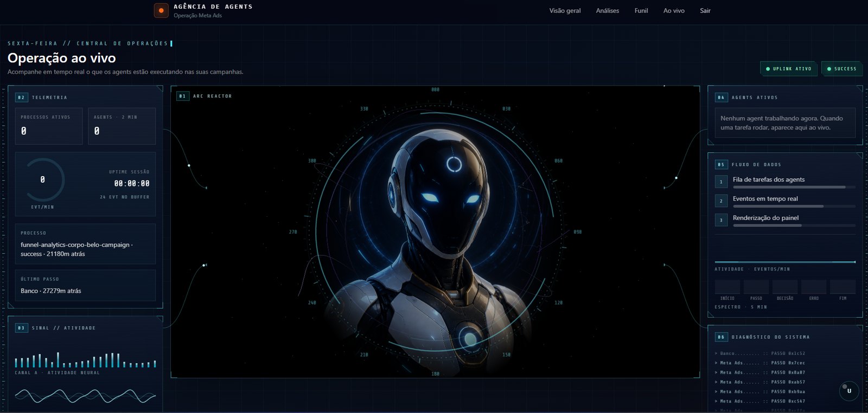
Task: Click the Banco PASSO 0x1c52 diagnostic line
Action: coord(760,353)
